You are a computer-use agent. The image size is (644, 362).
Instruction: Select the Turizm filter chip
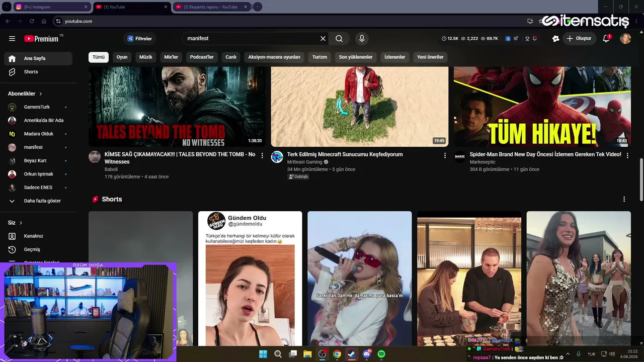pos(319,57)
